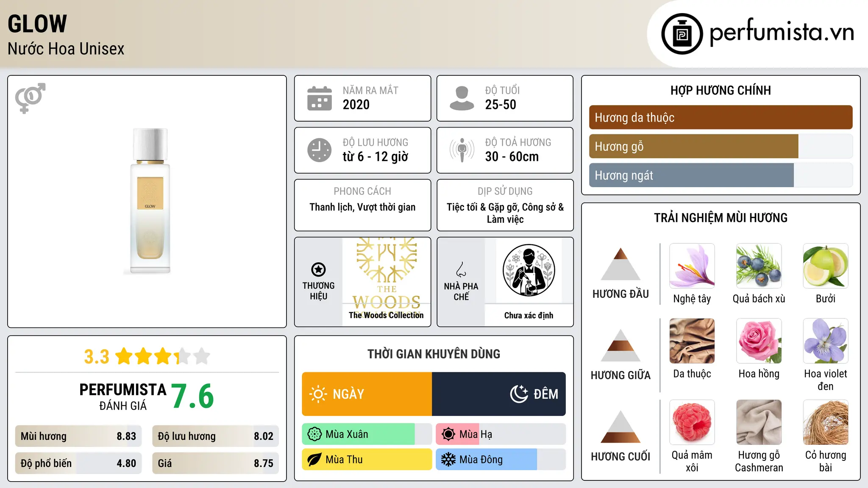Viewport: 868px width, 488px height.
Task: Click the Ngày daytime segment
Action: 367,394
